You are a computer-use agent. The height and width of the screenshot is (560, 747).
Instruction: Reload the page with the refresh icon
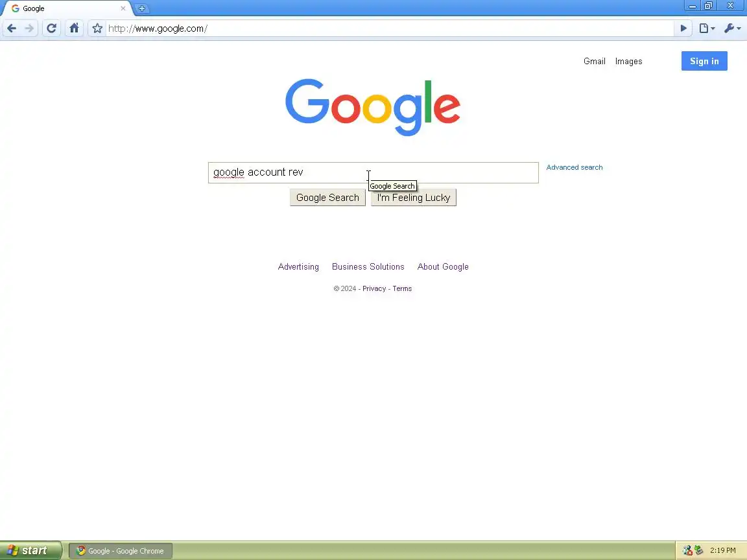51,29
